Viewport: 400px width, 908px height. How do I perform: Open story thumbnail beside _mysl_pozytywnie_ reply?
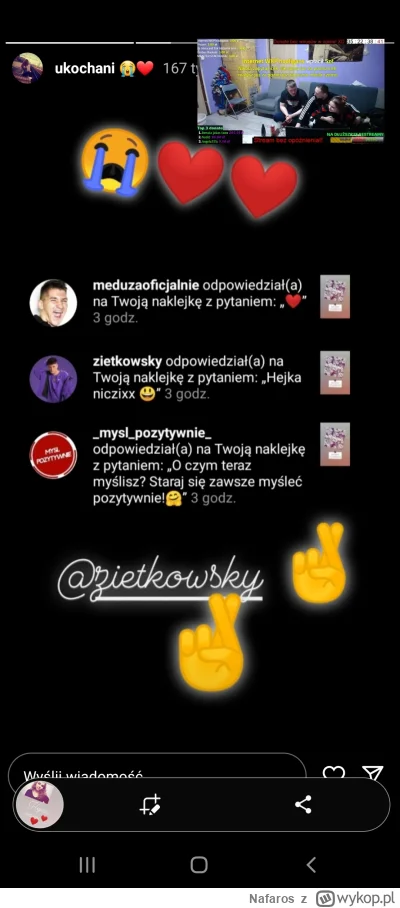335,444
